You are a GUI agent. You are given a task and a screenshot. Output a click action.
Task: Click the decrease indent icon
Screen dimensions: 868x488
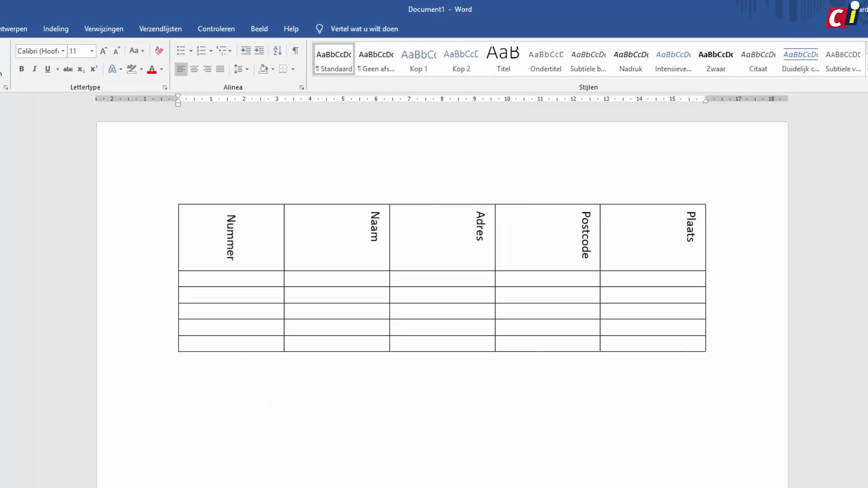(x=245, y=51)
